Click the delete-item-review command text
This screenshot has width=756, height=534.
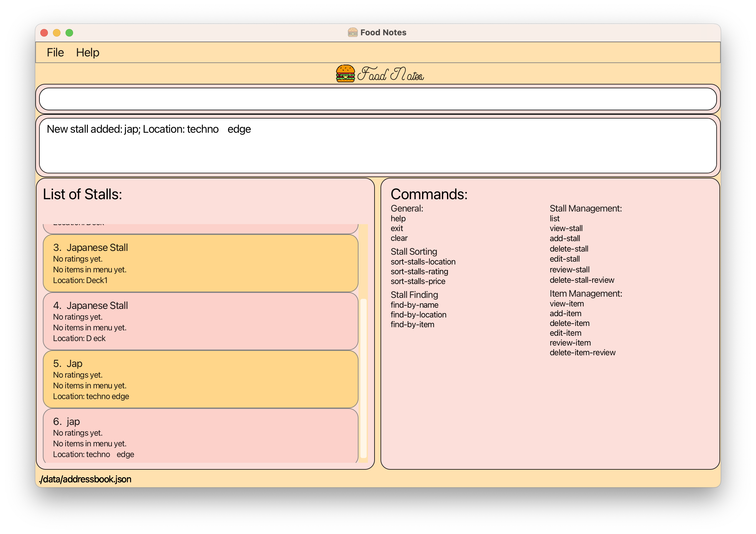click(582, 352)
